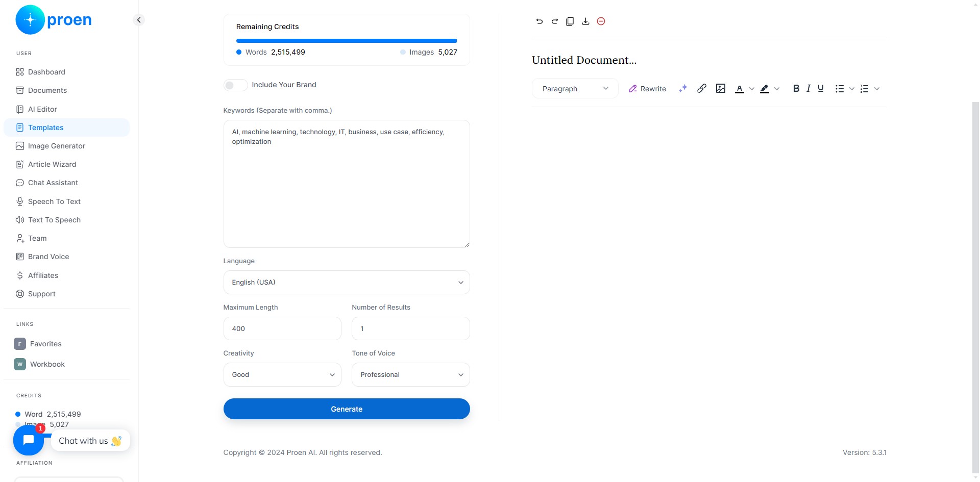Click the Maximum Length field
Viewport: 980px width, 482px height.
282,328
